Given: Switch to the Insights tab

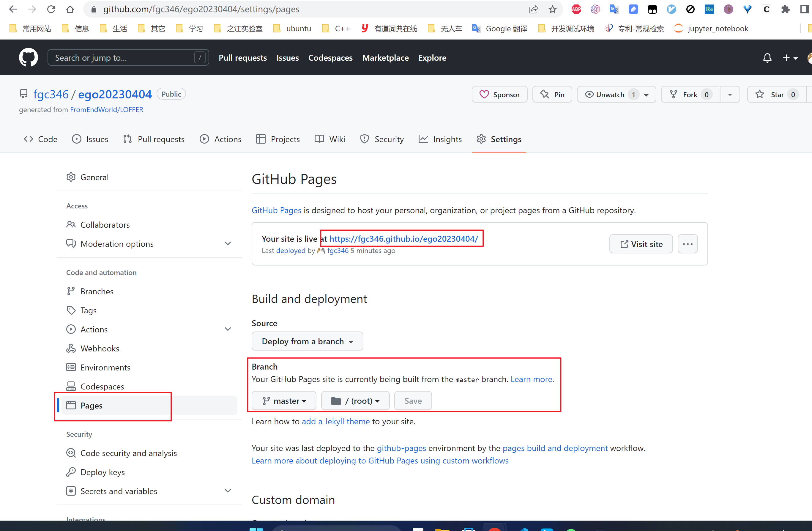Looking at the screenshot, I should click(x=440, y=139).
